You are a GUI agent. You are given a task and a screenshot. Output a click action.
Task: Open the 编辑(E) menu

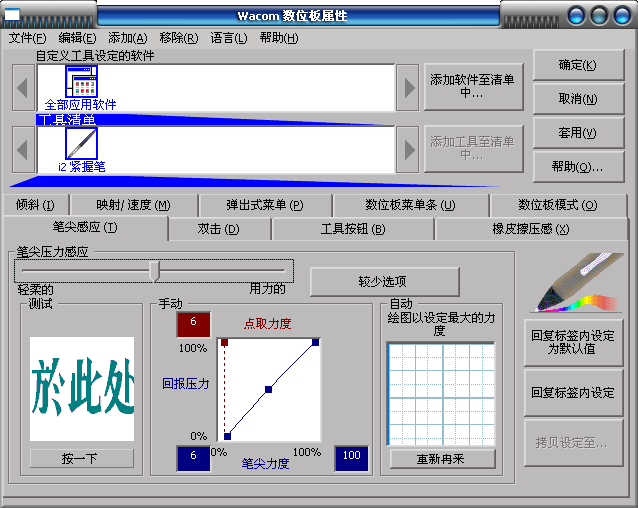(77, 38)
